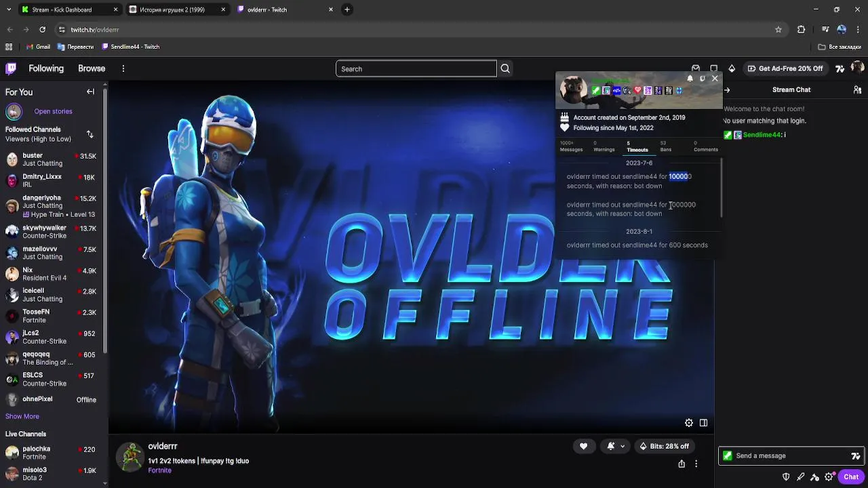Open the Google apps grid icon
Screen dimensions: 868x488
(9, 47)
